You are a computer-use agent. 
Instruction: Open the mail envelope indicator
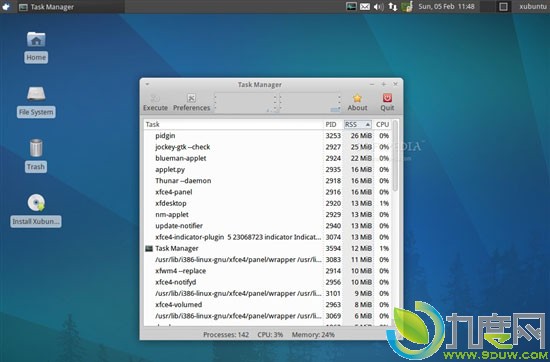coord(365,6)
